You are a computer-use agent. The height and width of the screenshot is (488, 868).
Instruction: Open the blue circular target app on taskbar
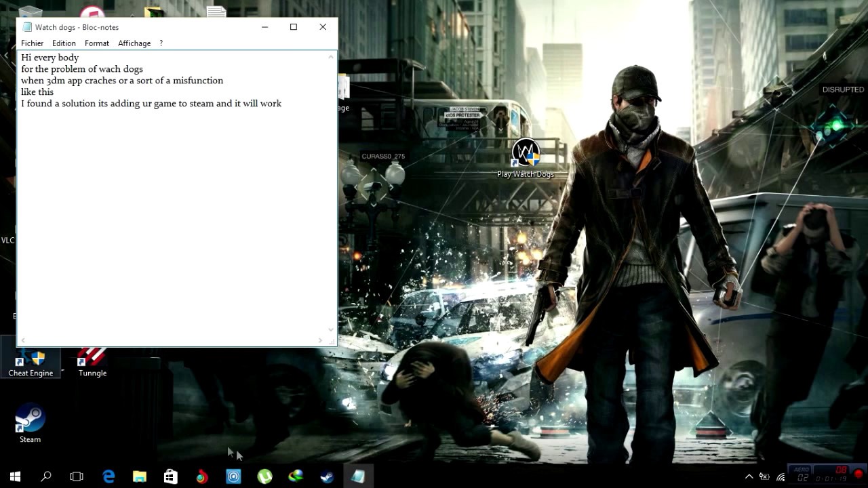click(x=233, y=476)
